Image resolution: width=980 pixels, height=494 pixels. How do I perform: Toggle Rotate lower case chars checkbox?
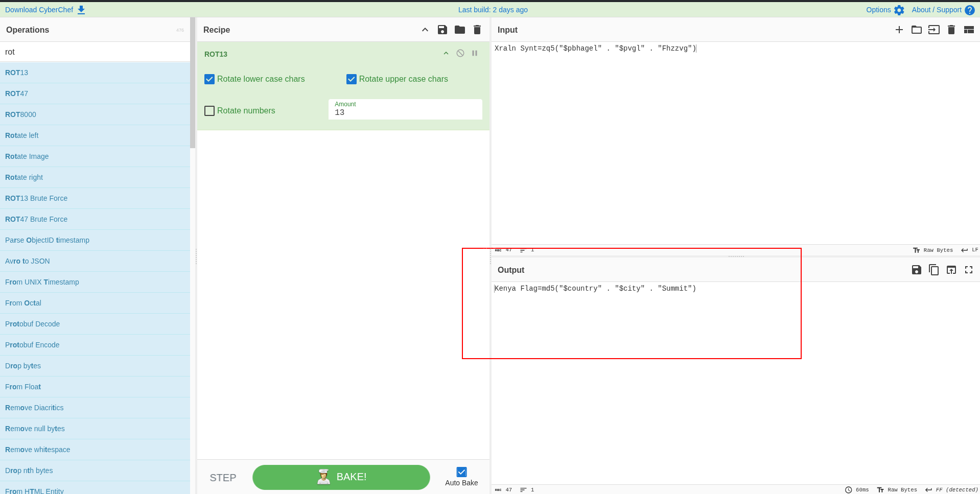209,79
